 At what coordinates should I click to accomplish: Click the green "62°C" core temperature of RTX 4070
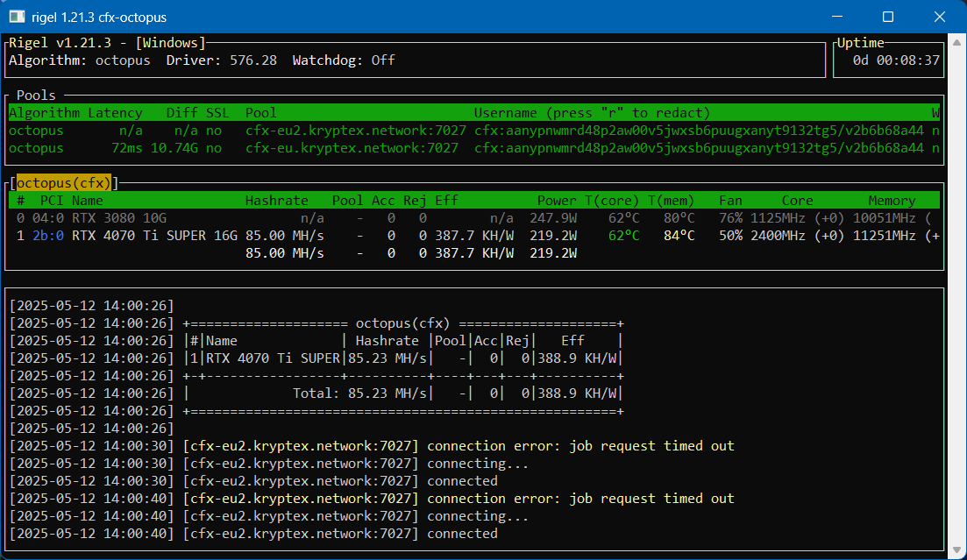623,236
